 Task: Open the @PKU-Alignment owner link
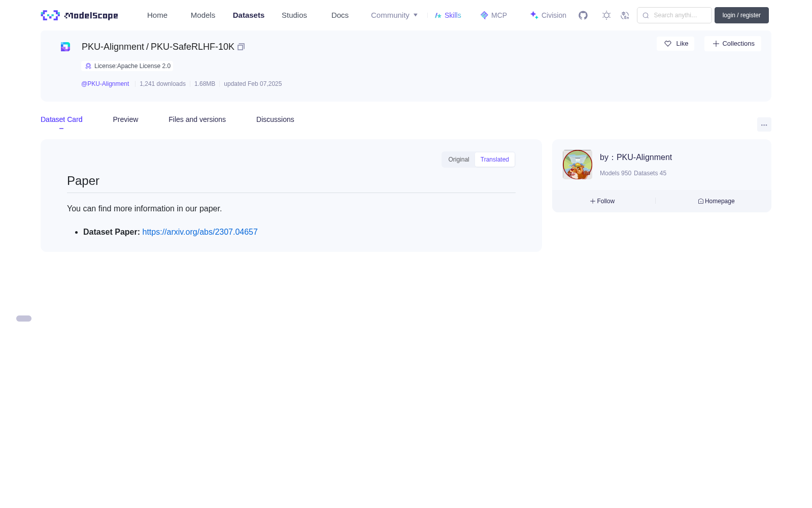tap(105, 84)
